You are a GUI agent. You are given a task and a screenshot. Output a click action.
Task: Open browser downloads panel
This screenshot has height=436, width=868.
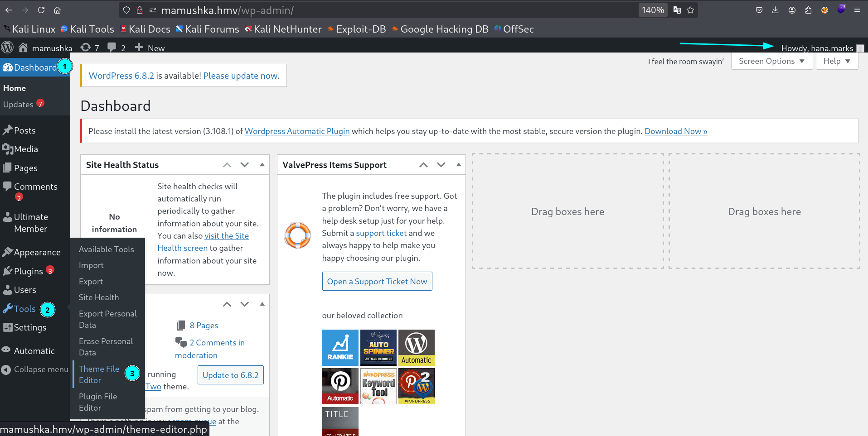(776, 10)
